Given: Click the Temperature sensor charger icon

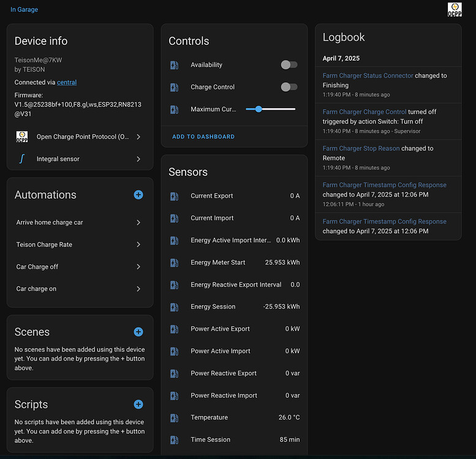Looking at the screenshot, I should coord(174,417).
